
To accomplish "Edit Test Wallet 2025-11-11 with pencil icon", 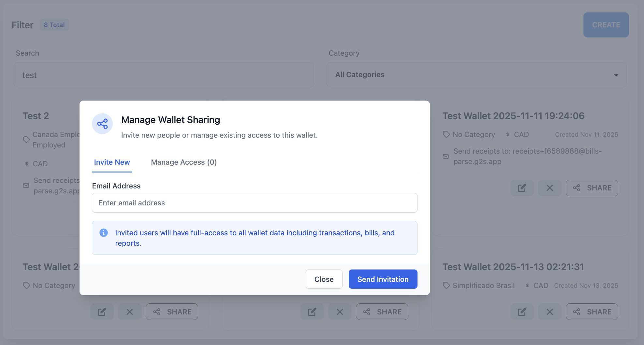I will click(x=522, y=188).
